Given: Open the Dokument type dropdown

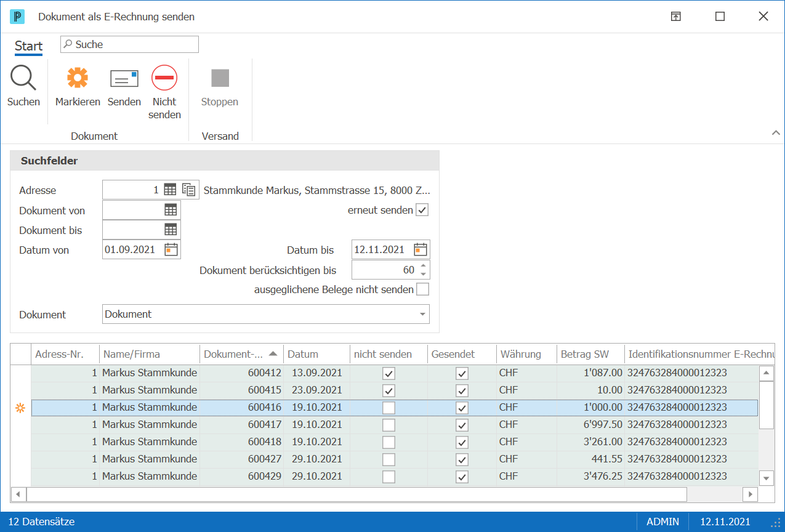Looking at the screenshot, I should coord(422,314).
